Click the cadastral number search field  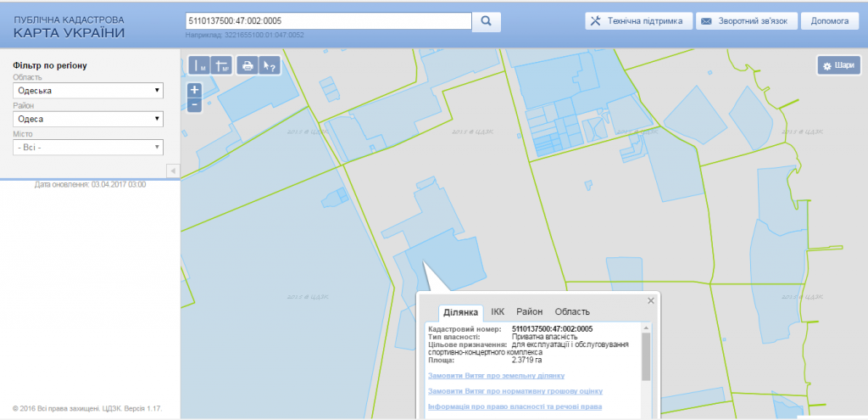click(x=327, y=21)
